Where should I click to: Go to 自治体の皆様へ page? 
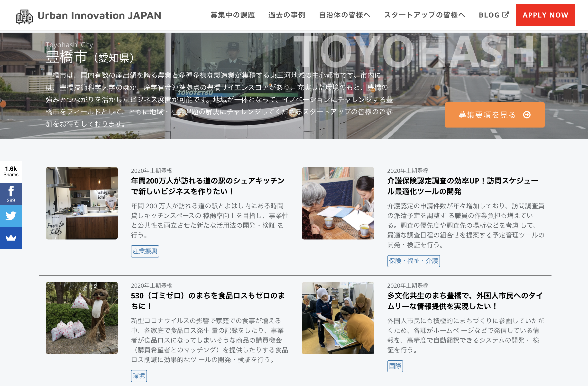[x=344, y=15]
